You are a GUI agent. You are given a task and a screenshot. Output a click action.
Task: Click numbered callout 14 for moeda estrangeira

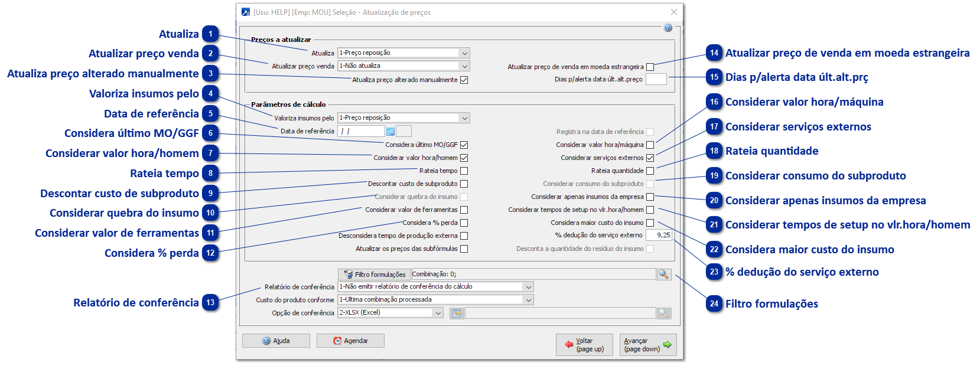(x=714, y=53)
